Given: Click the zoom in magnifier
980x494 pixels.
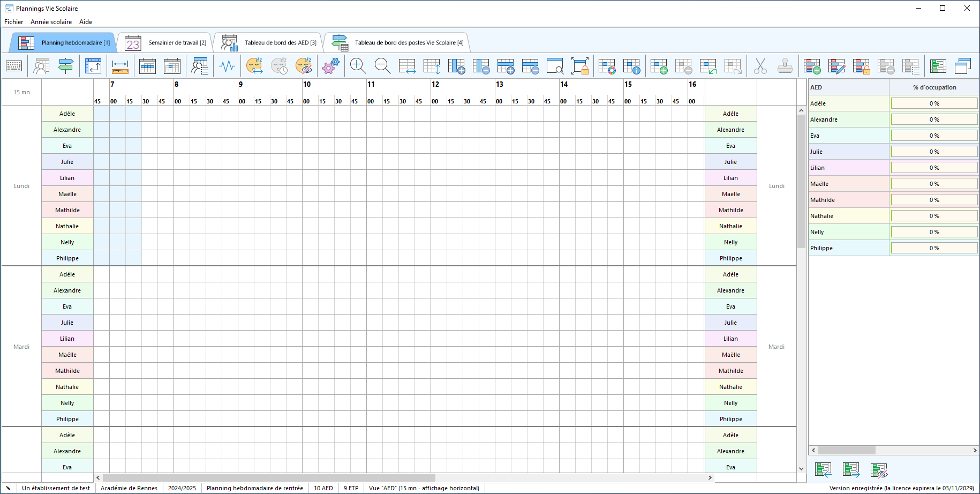Looking at the screenshot, I should click(x=358, y=66).
